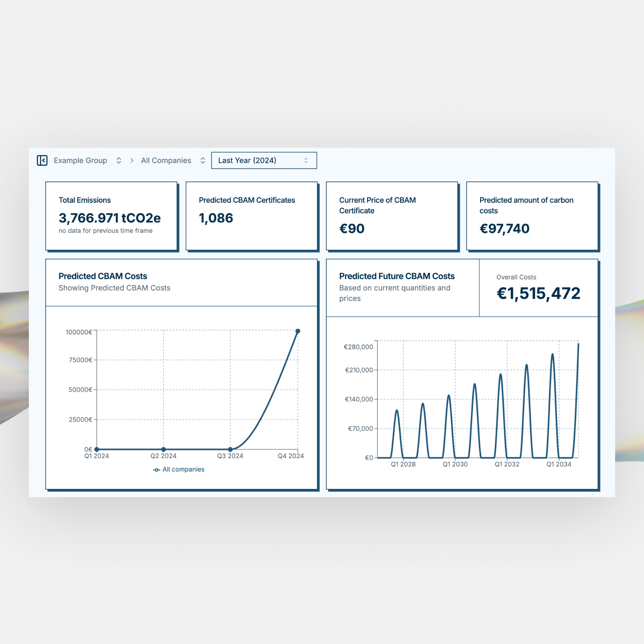Click the chevron selector next to Example Group
This screenshot has width=644, height=644.
pos(119,160)
